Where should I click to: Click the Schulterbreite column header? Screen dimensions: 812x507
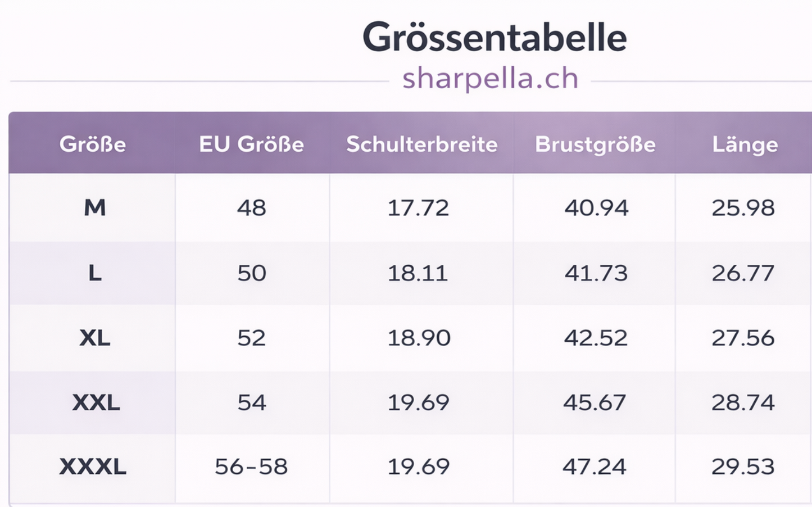(x=421, y=144)
